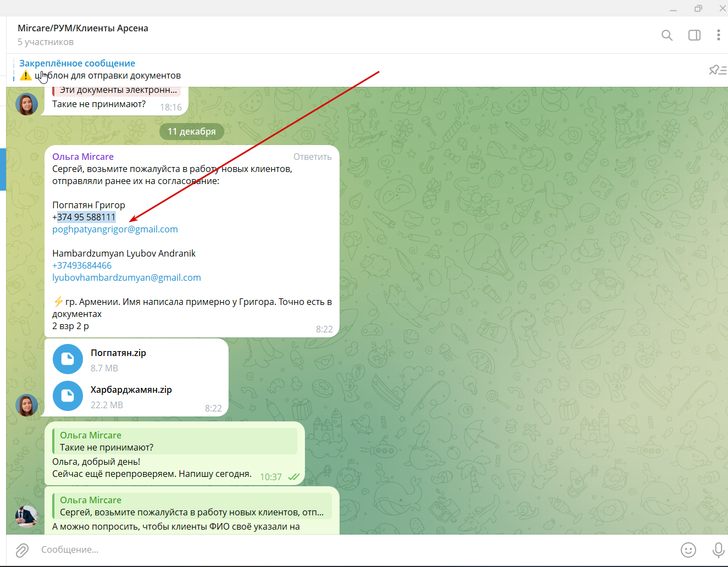Click sender name Ольга Mircare in 8:22 message

(x=83, y=157)
